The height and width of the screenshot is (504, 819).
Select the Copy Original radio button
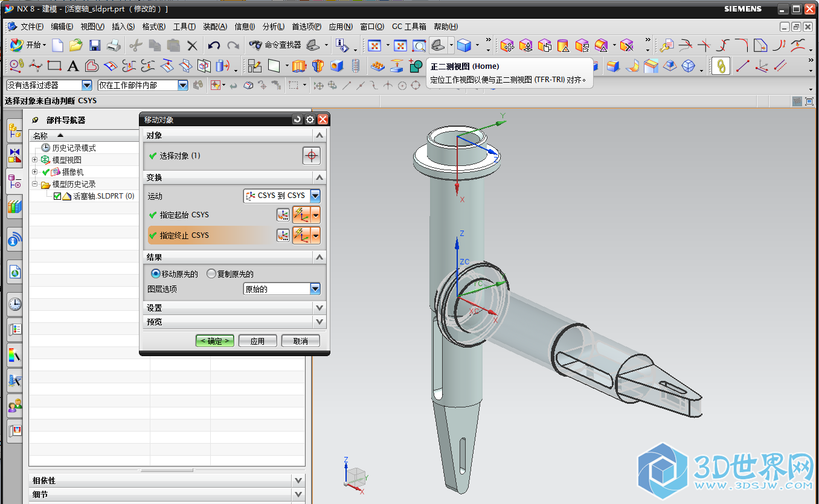tap(211, 274)
